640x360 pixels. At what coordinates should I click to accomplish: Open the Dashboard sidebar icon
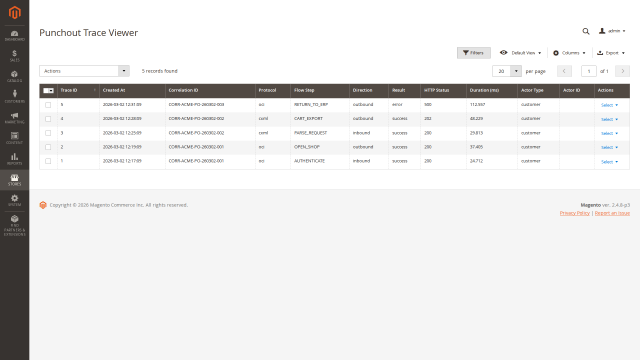[15, 36]
